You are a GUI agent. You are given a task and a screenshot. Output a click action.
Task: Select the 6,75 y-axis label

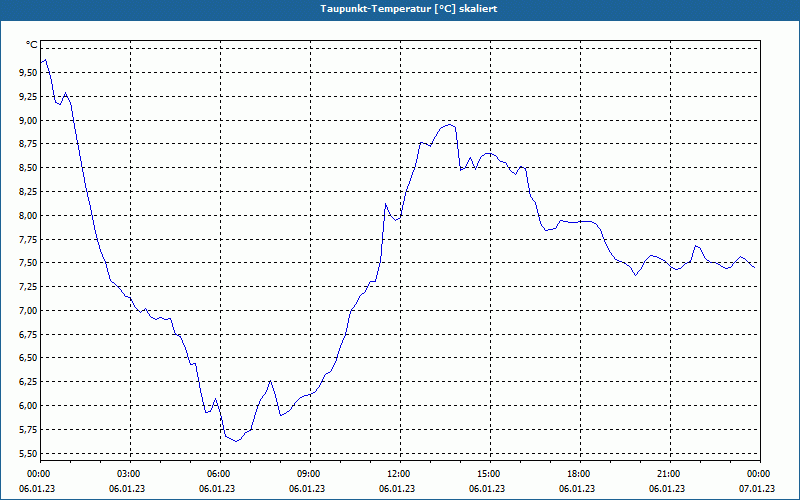click(28, 334)
